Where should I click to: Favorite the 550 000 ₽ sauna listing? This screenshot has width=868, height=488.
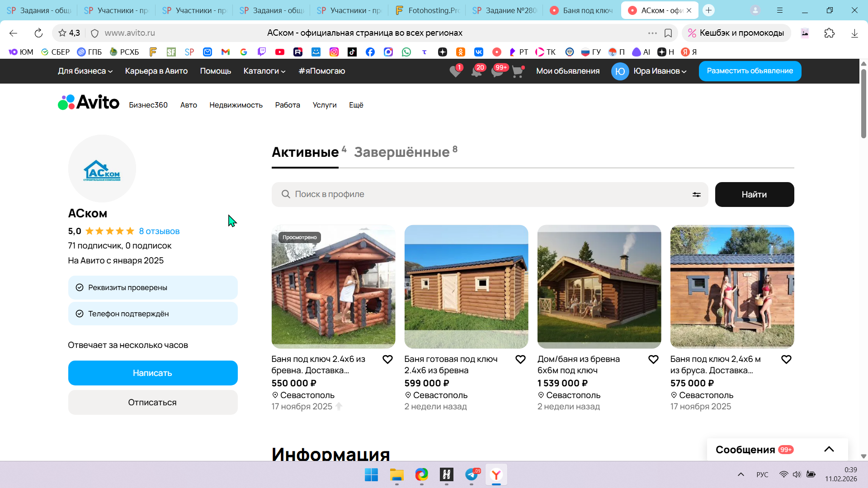click(387, 359)
